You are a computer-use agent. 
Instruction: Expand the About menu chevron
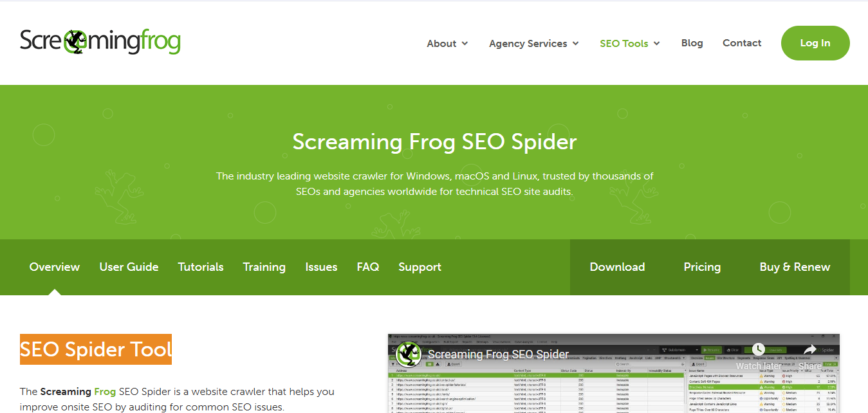(465, 44)
